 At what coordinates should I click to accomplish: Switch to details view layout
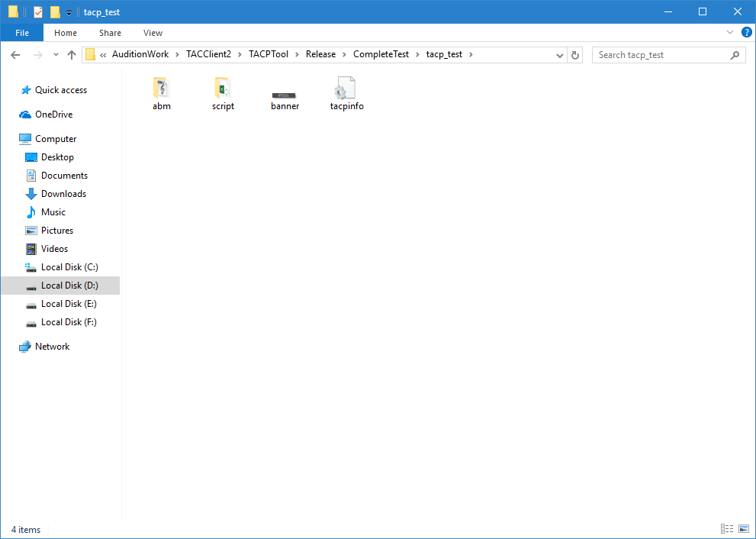point(725,529)
